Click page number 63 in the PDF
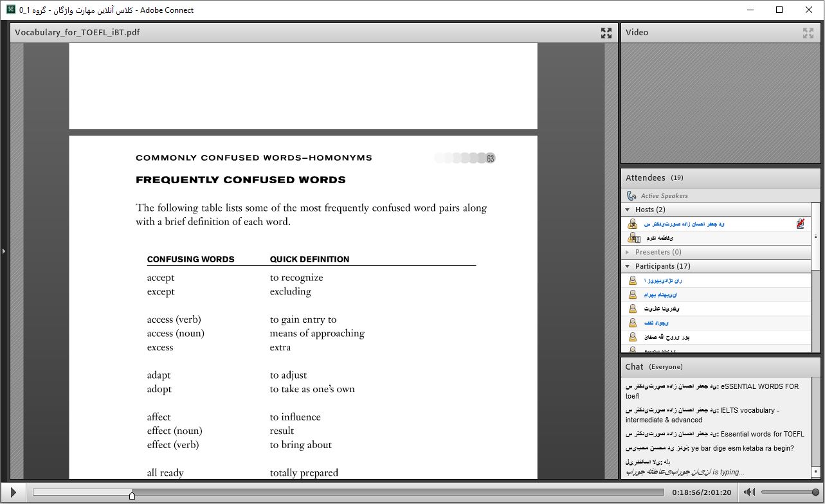The image size is (825, 504). [x=491, y=158]
